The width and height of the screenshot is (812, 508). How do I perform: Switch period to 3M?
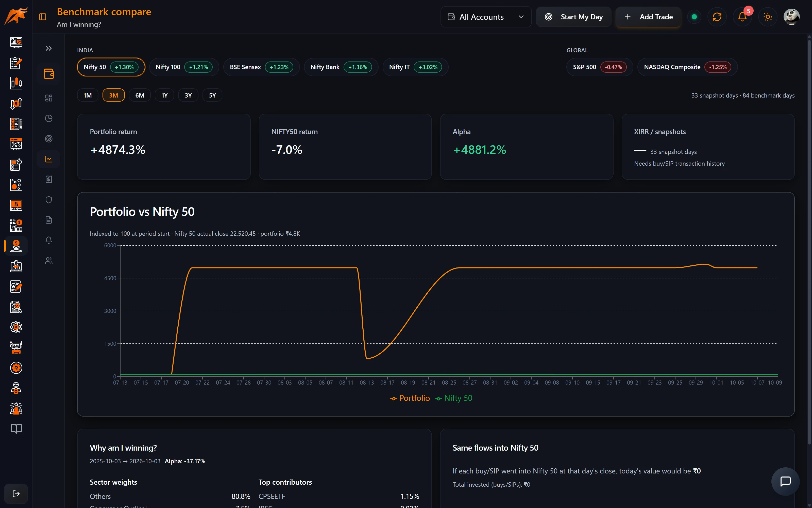(113, 96)
